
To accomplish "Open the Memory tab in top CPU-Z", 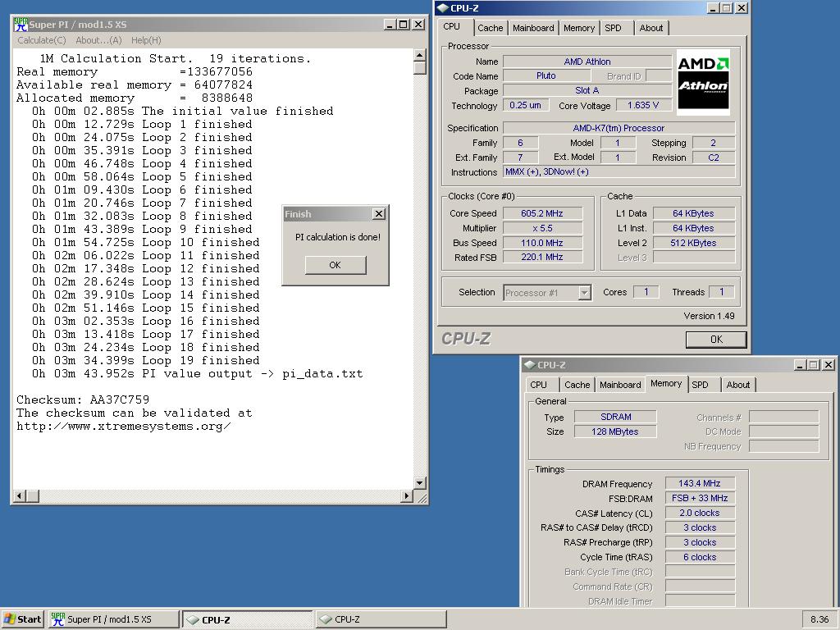I will click(579, 28).
